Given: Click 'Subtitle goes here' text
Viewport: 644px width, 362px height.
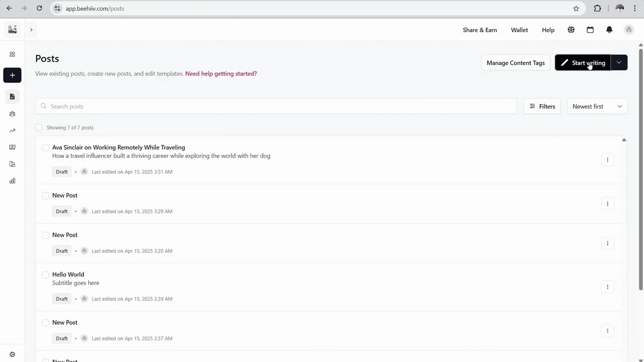Looking at the screenshot, I should coord(75,283).
